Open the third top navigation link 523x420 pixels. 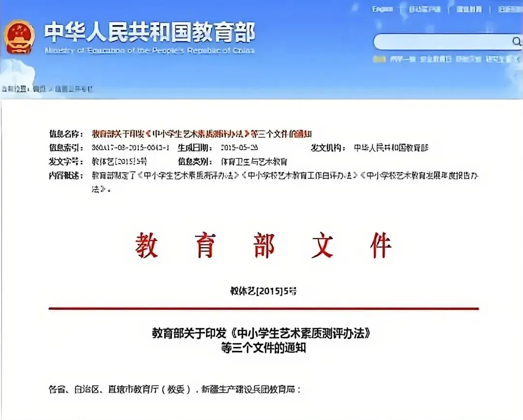tap(469, 9)
